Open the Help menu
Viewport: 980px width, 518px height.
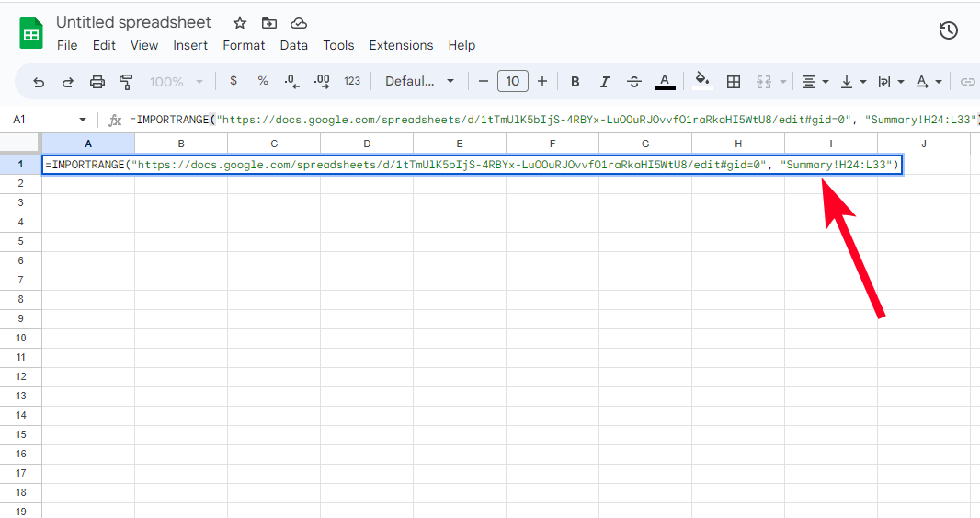462,45
